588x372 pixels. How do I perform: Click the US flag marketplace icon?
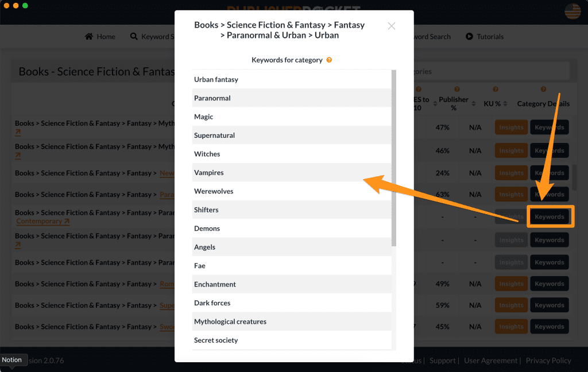[x=572, y=11]
